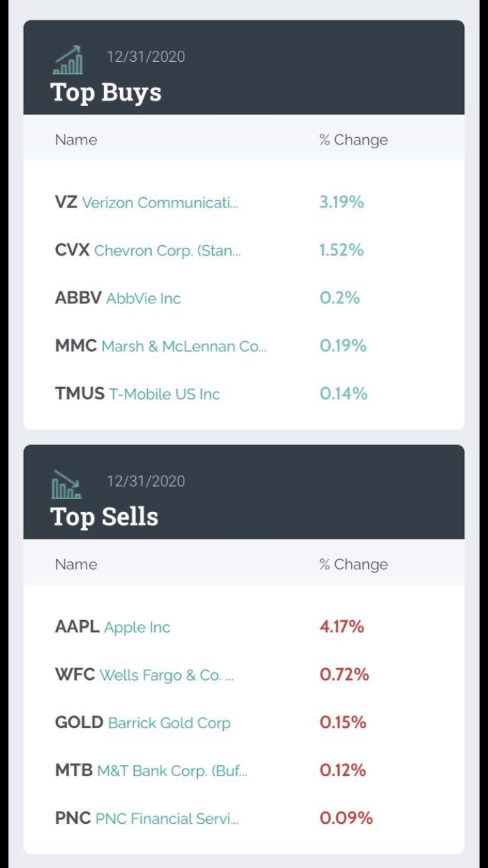The height and width of the screenshot is (868, 488).
Task: Select the AbbVie Inc entry
Action: [143, 298]
